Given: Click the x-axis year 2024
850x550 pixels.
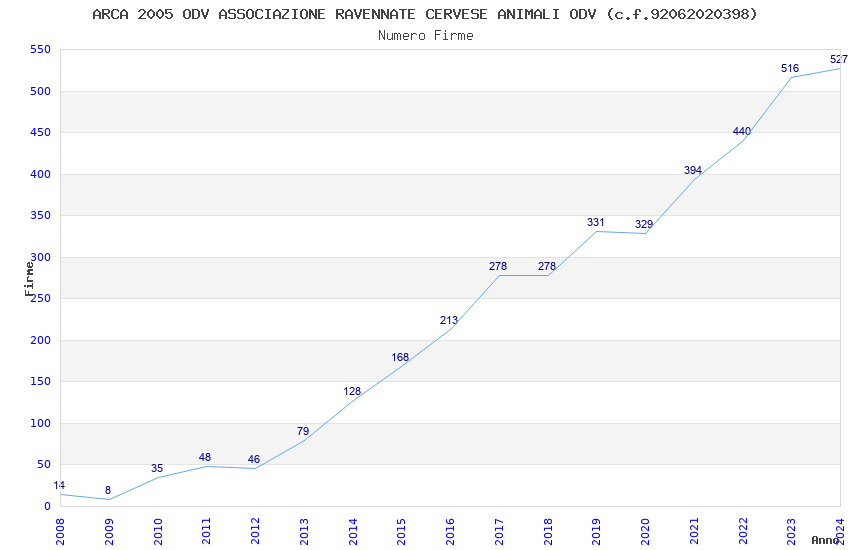Looking at the screenshot, I should coord(840,531).
